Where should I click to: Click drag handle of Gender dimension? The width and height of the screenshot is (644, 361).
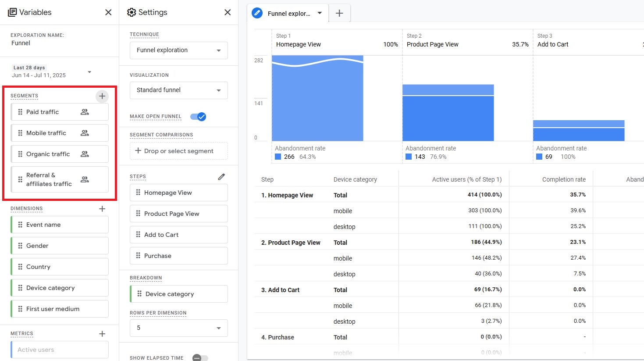[20, 246]
